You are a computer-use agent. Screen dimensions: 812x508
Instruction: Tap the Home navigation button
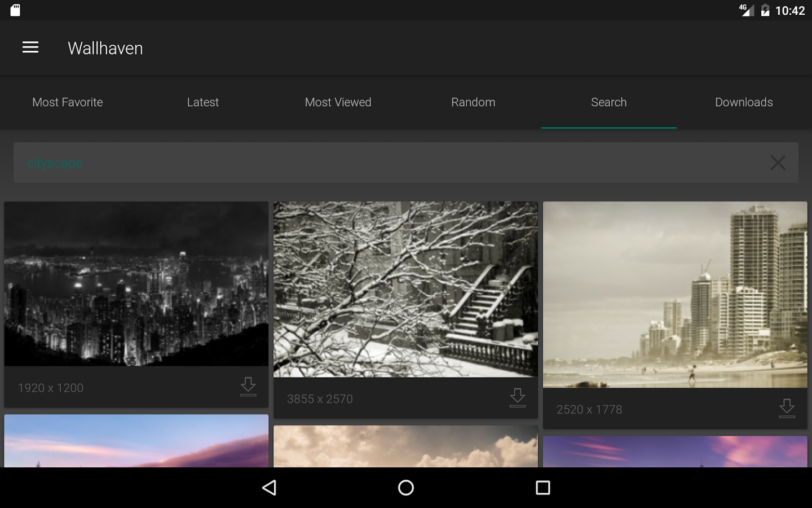pos(405,488)
